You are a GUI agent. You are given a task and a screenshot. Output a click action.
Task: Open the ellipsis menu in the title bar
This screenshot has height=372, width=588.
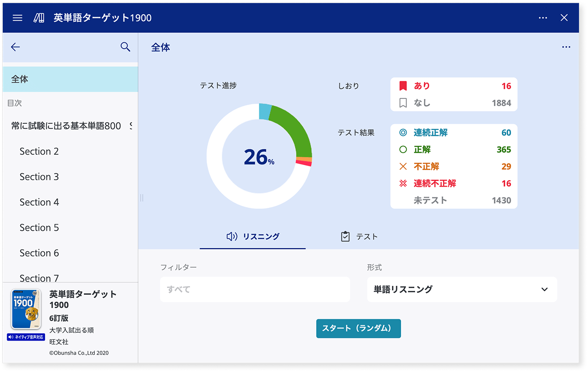click(543, 18)
